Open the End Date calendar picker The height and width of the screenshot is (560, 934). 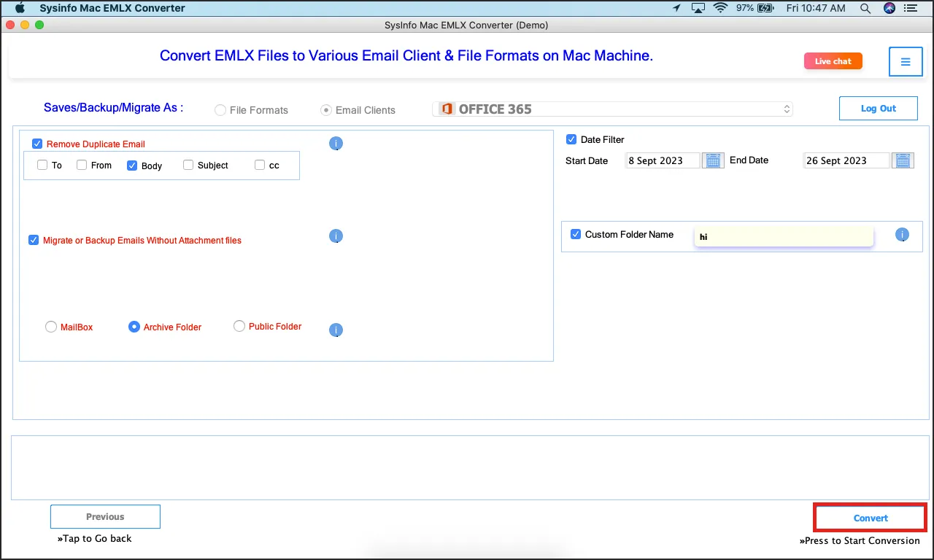coord(903,160)
